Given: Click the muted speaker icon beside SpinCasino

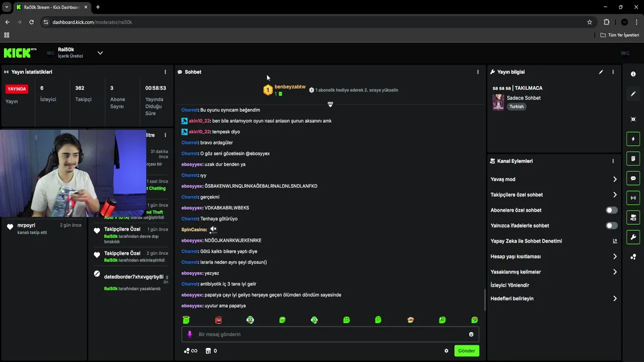Looking at the screenshot, I should pyautogui.click(x=213, y=229).
